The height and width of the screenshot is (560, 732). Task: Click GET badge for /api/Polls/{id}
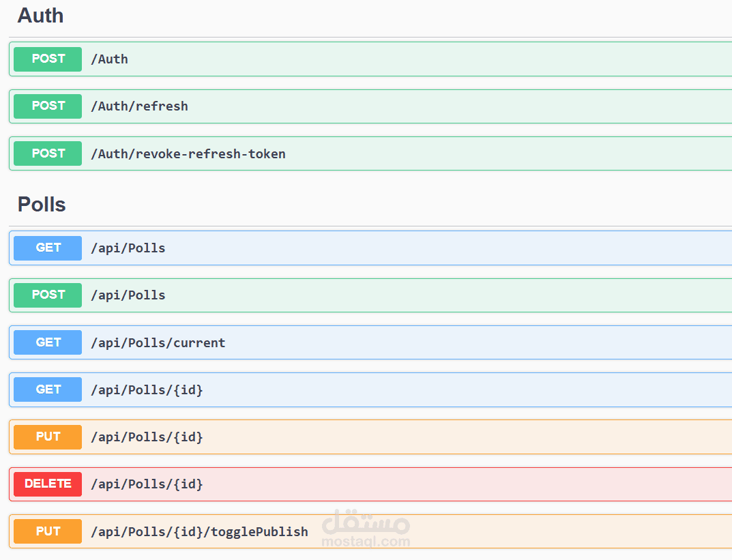point(48,389)
